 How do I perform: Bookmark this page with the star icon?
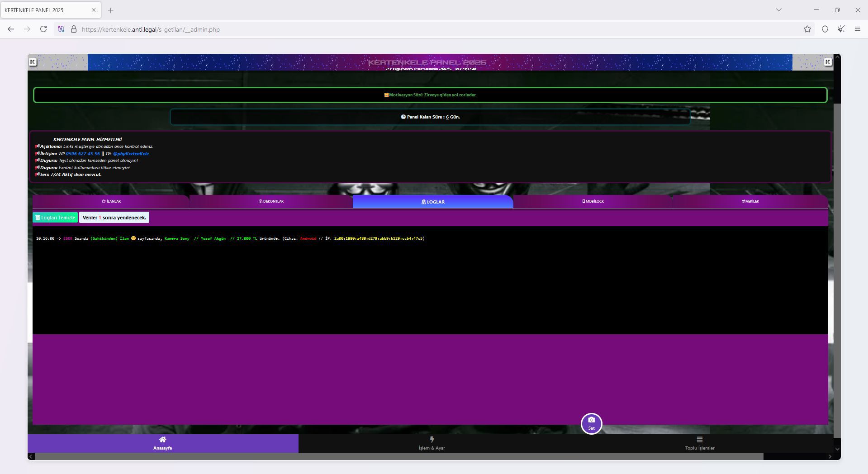(807, 29)
